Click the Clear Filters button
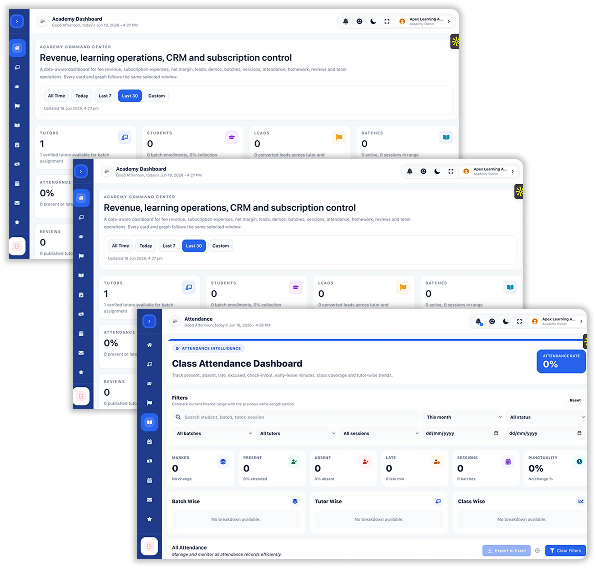 [565, 551]
